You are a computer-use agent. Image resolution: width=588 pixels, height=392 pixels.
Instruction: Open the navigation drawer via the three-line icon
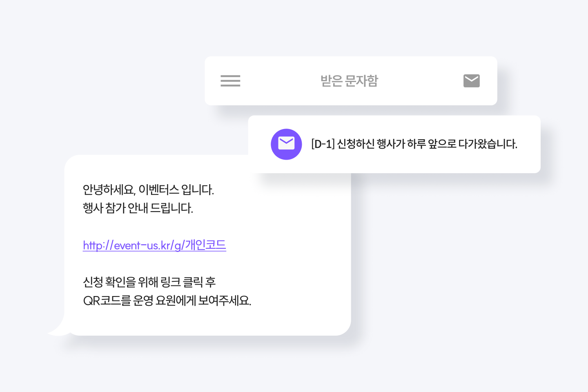point(230,81)
